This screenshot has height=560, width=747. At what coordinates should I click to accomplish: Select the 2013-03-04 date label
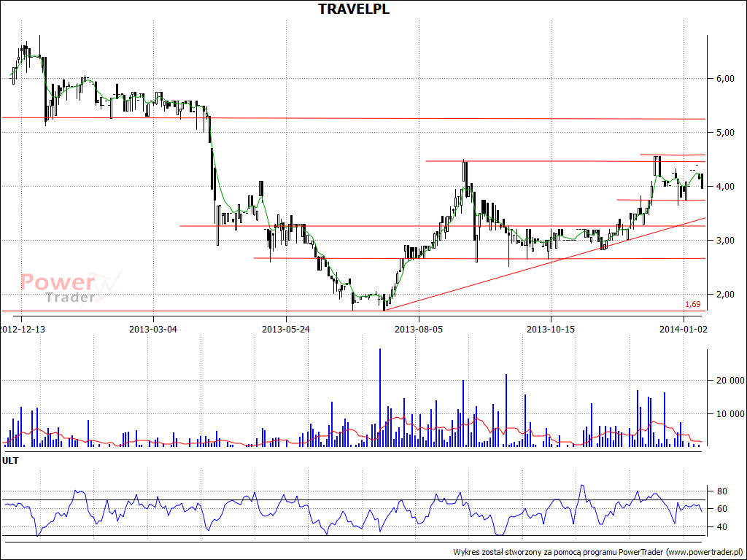pyautogui.click(x=153, y=329)
